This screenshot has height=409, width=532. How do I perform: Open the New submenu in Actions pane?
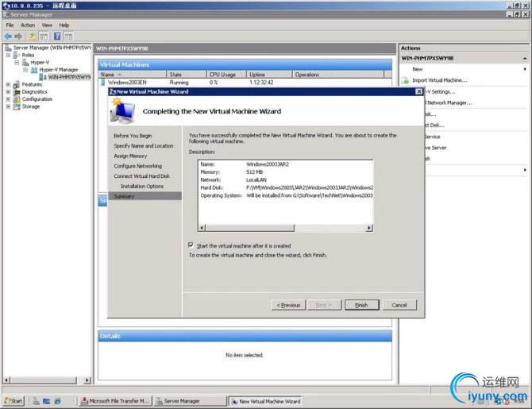coord(464,69)
